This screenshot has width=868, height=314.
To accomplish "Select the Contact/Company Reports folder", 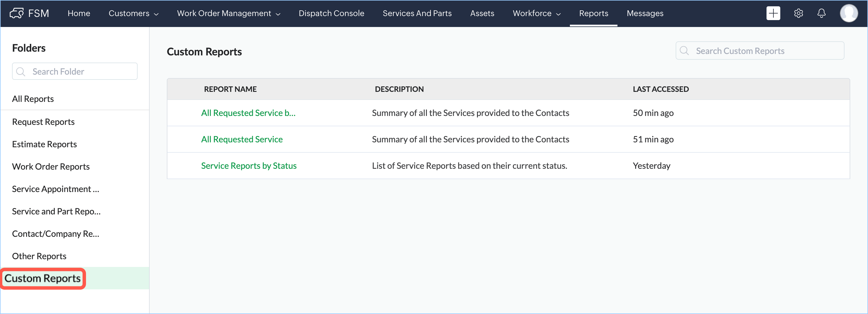I will point(56,234).
